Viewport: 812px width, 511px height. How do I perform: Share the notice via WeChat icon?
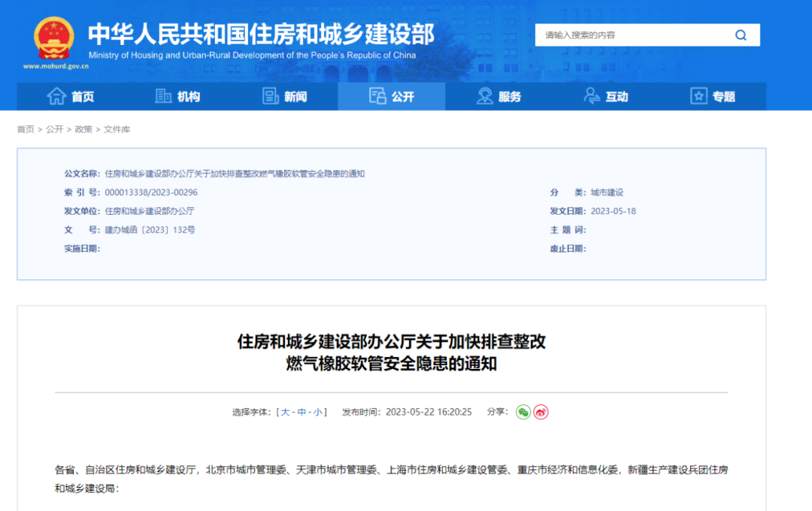click(523, 412)
